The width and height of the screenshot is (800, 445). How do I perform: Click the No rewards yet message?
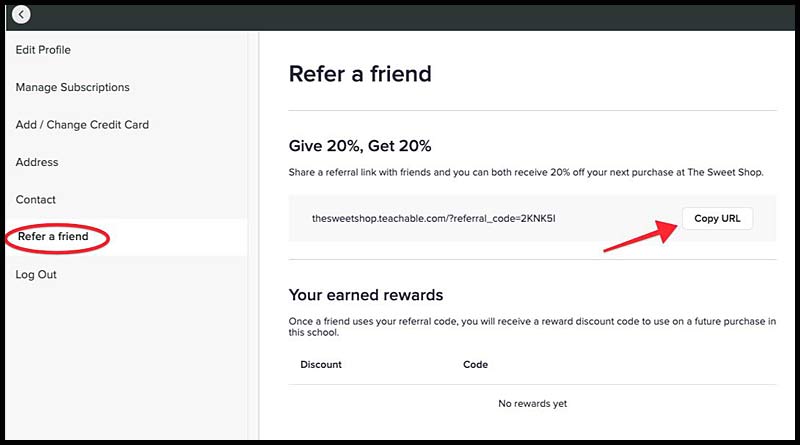(532, 404)
